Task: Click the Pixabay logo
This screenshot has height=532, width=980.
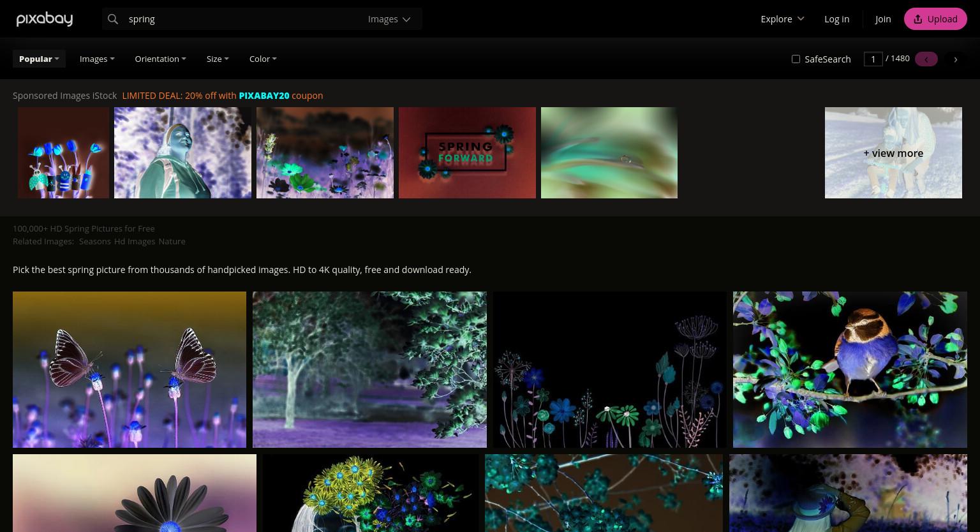Action: pyautogui.click(x=45, y=19)
